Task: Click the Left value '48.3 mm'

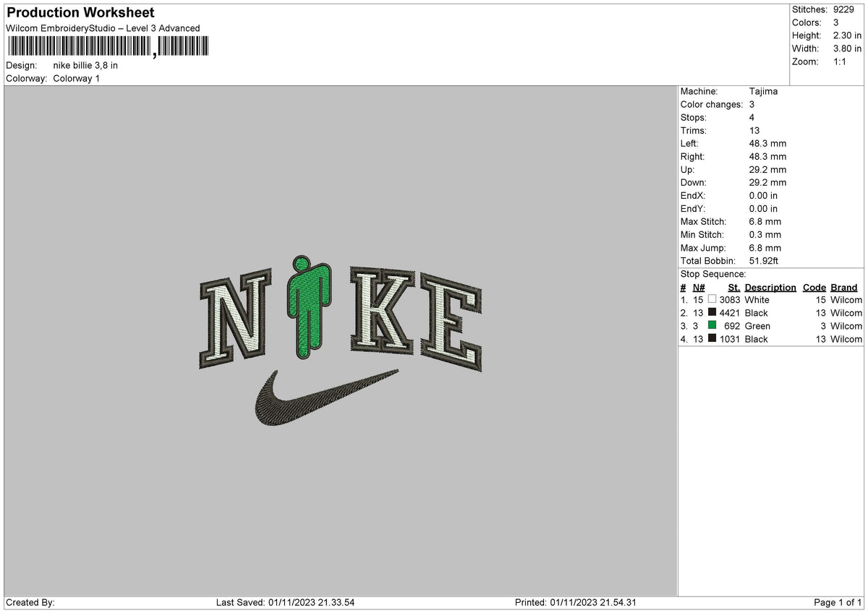Action: [x=767, y=143]
